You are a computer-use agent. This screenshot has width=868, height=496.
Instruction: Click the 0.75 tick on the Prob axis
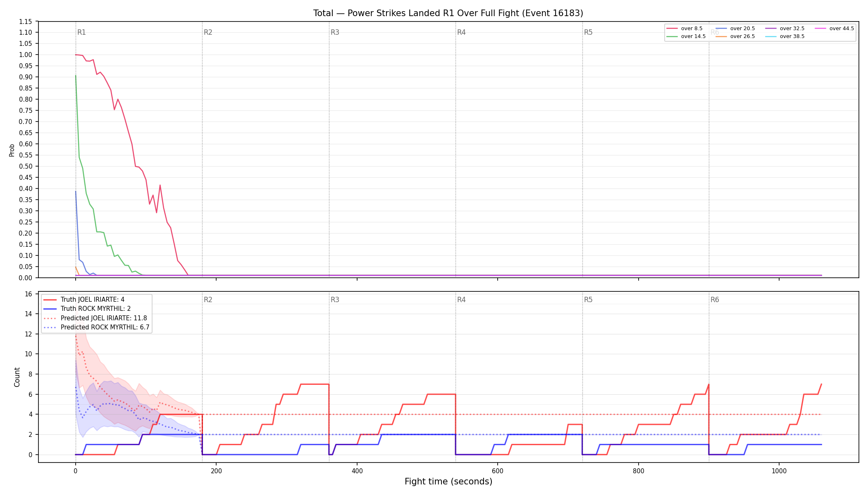point(26,110)
